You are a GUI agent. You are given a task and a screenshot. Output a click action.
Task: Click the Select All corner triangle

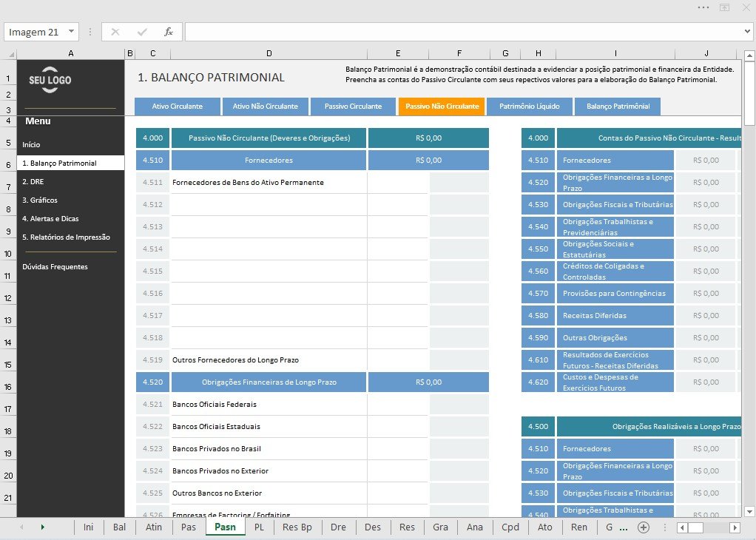coord(10,54)
